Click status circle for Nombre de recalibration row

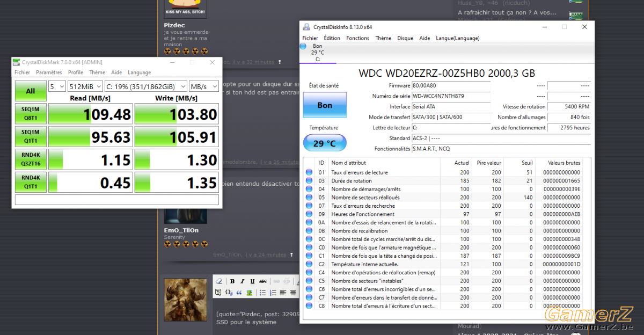309,231
